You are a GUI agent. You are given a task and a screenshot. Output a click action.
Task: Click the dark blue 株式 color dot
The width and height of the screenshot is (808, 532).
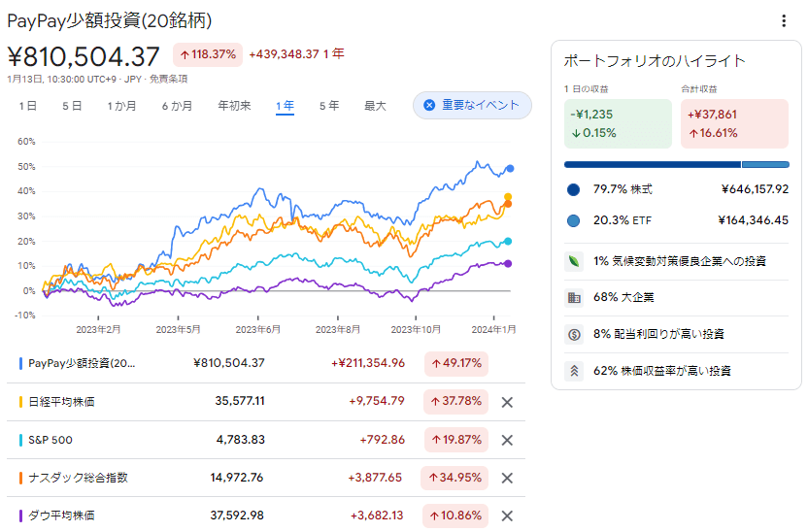(x=573, y=189)
